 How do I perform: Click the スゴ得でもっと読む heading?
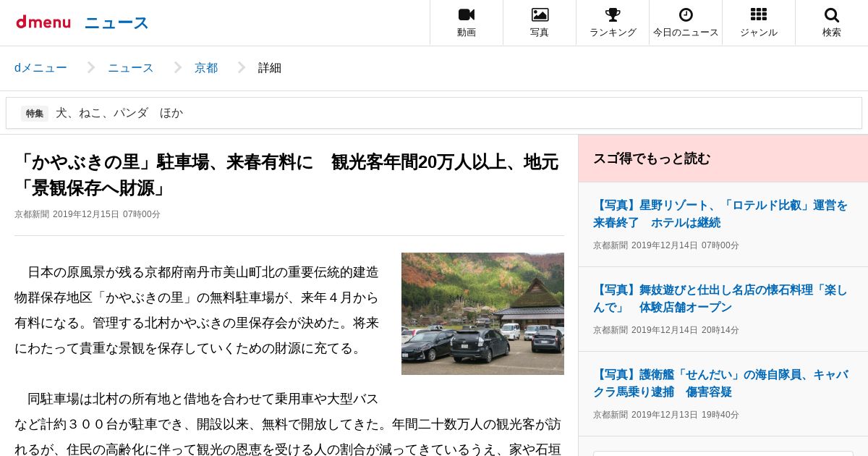click(652, 159)
